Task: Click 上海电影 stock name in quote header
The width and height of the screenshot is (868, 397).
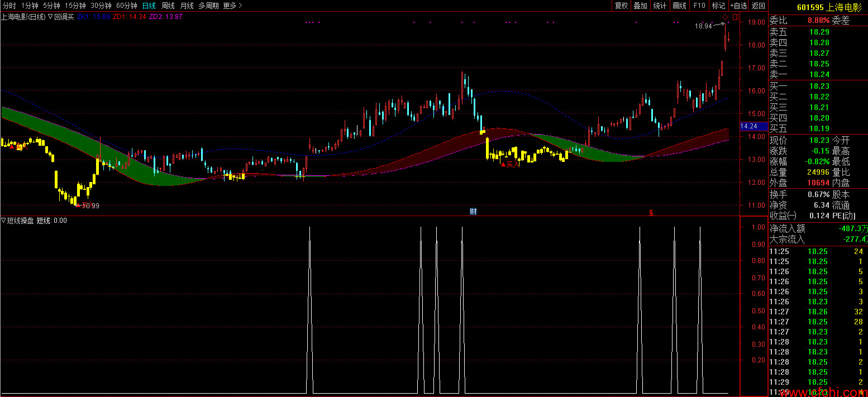Action: (843, 7)
